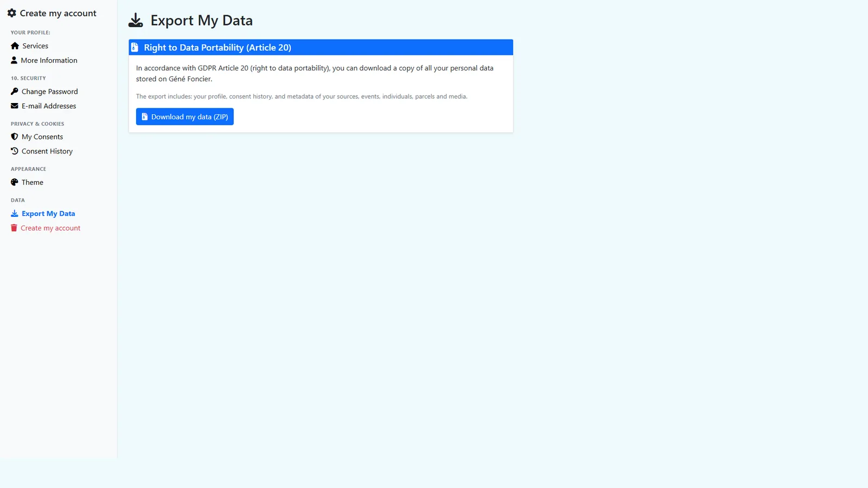Open E-mail Addresses settings

(49, 106)
